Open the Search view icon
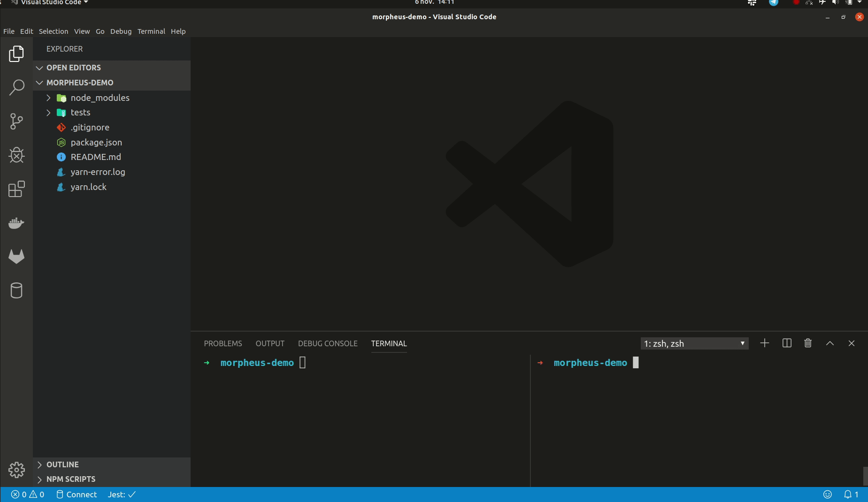 point(16,87)
